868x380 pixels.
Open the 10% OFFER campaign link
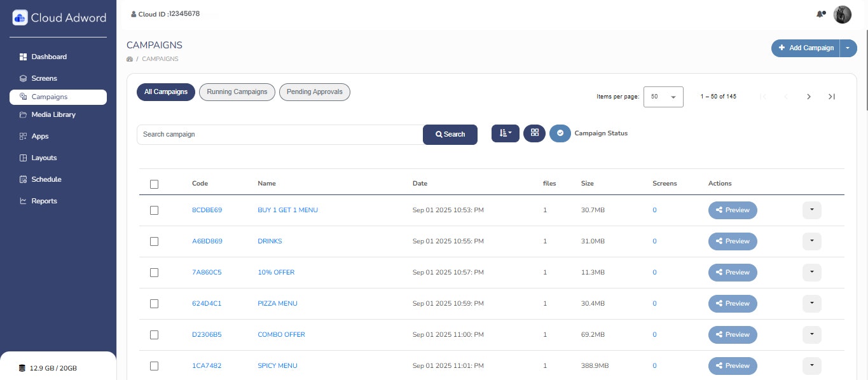click(276, 272)
